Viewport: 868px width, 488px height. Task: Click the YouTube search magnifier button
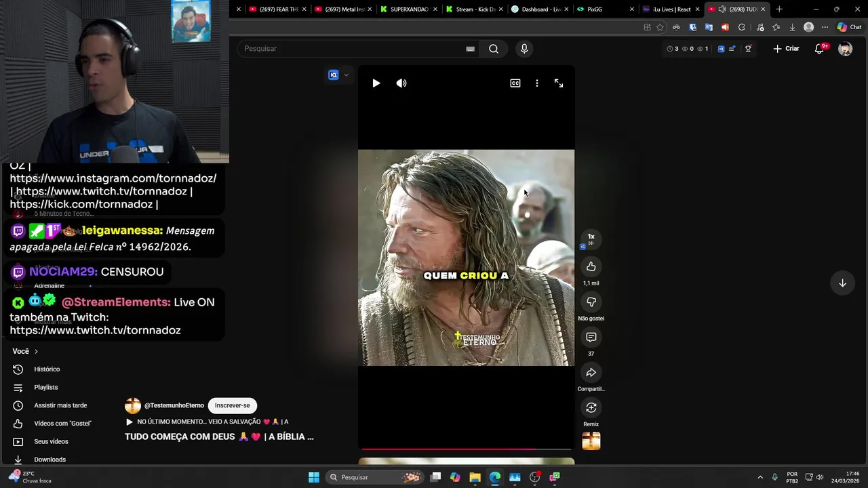click(x=494, y=49)
